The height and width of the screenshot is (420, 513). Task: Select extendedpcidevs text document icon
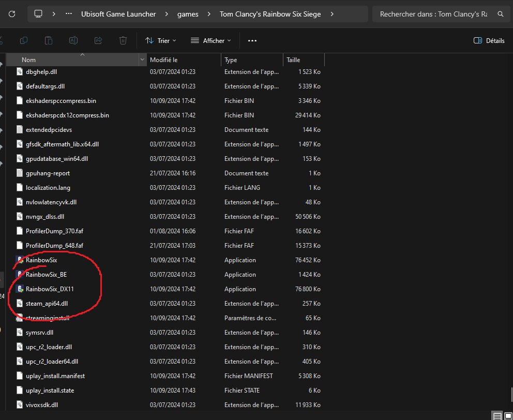(20, 130)
